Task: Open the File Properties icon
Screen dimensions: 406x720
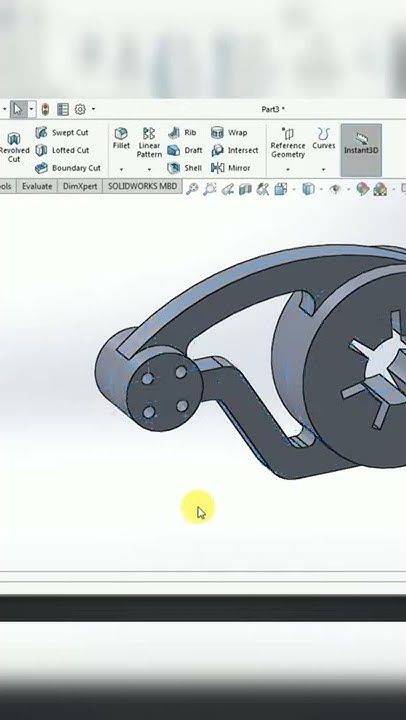Action: (x=63, y=109)
